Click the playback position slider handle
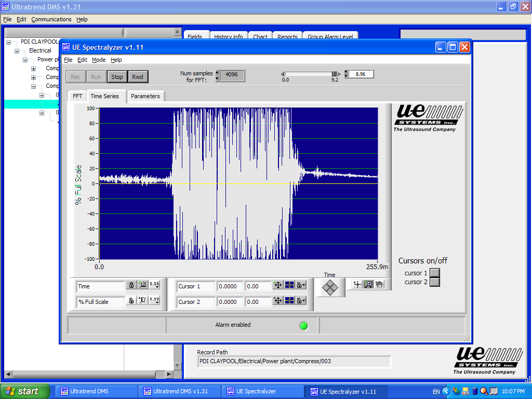Image resolution: width=532 pixels, height=399 pixels. tap(334, 74)
